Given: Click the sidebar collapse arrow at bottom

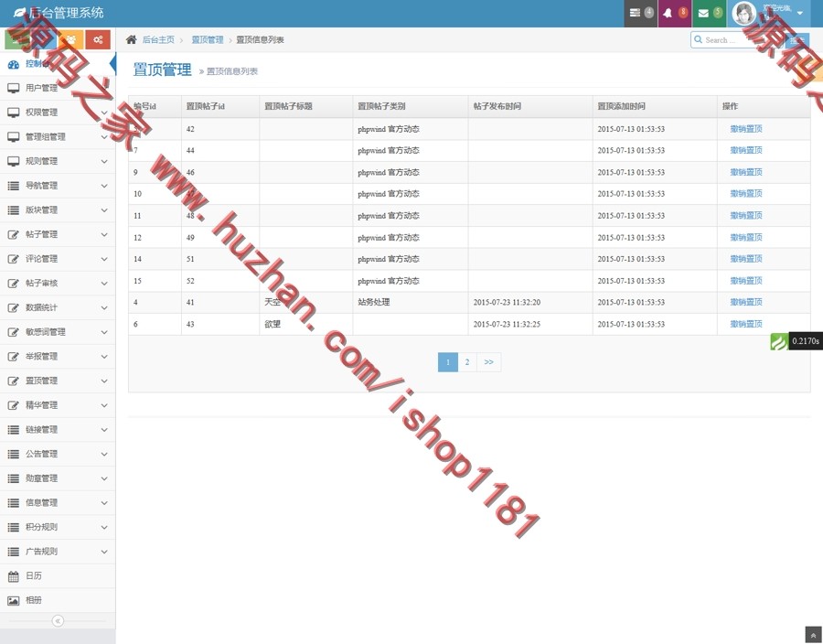Looking at the screenshot, I should pyautogui.click(x=58, y=620).
